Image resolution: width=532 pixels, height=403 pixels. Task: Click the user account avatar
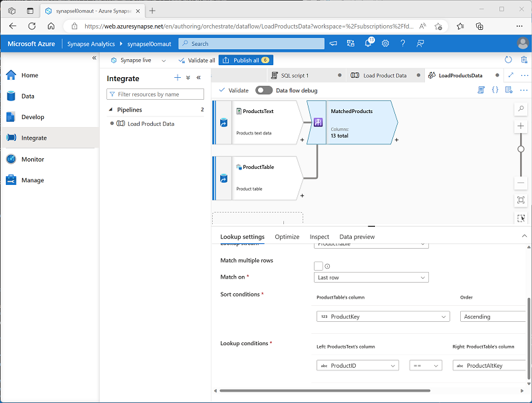click(523, 43)
